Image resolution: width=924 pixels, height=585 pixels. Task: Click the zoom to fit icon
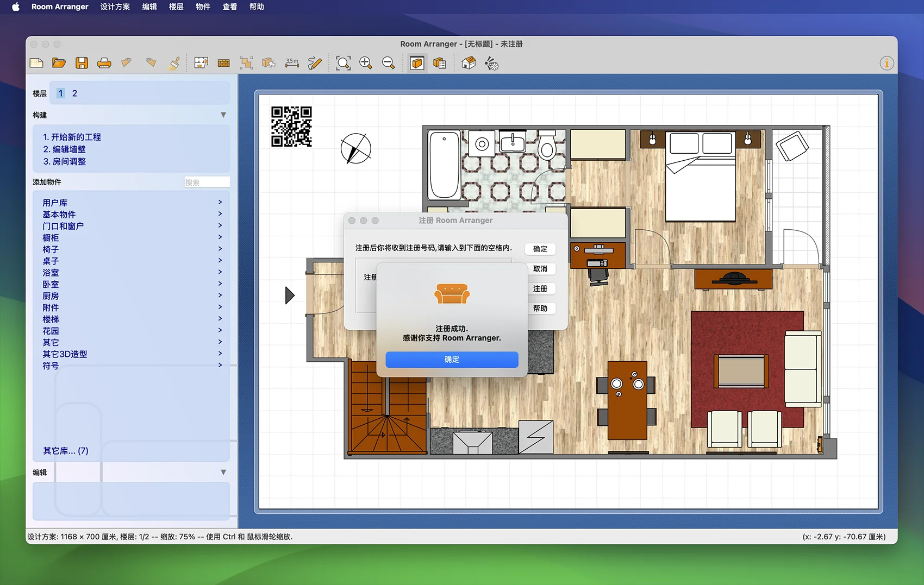click(343, 63)
